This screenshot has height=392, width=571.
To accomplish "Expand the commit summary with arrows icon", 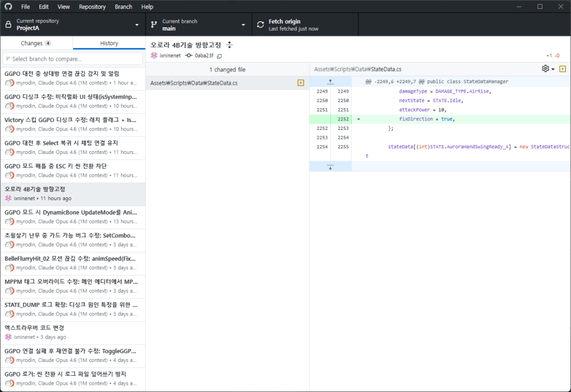I will click(229, 45).
